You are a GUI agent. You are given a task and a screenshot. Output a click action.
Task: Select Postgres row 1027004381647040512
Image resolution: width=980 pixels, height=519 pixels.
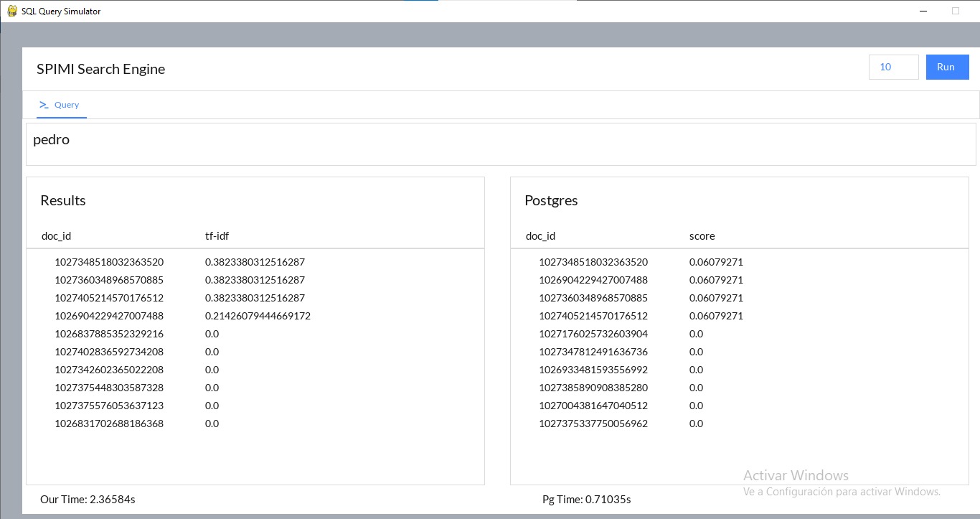click(740, 406)
